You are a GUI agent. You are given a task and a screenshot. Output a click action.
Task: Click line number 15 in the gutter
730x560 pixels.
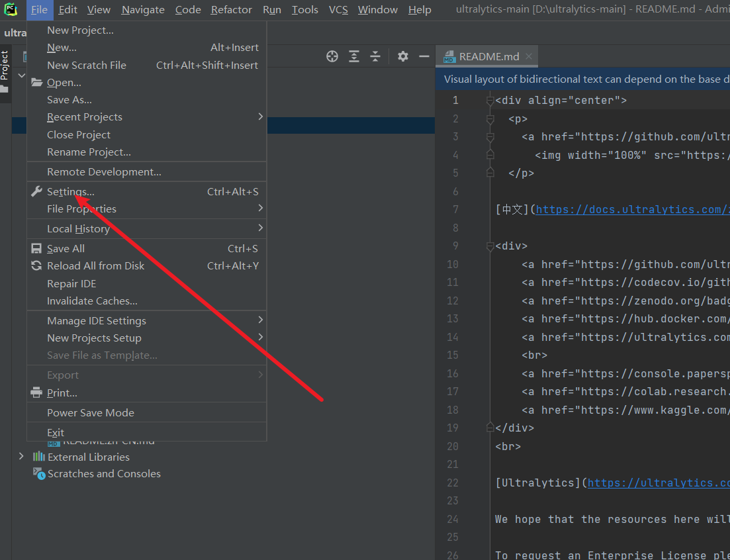tap(453, 355)
